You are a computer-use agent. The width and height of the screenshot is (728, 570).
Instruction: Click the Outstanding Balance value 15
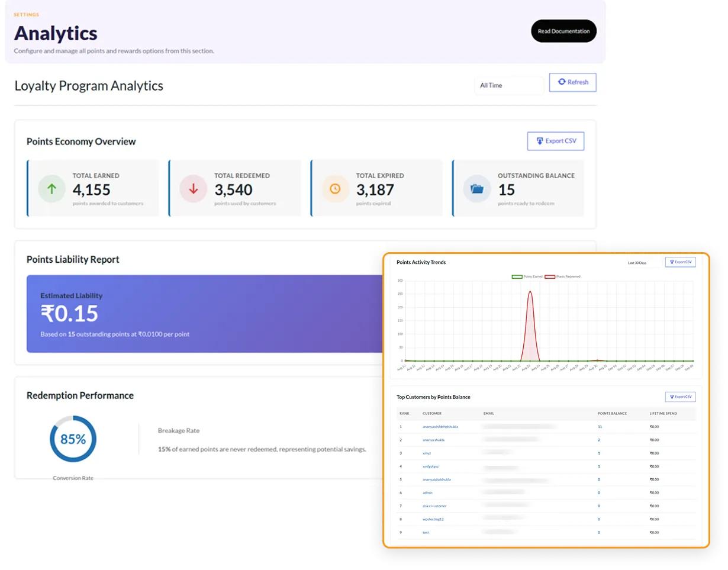point(507,189)
